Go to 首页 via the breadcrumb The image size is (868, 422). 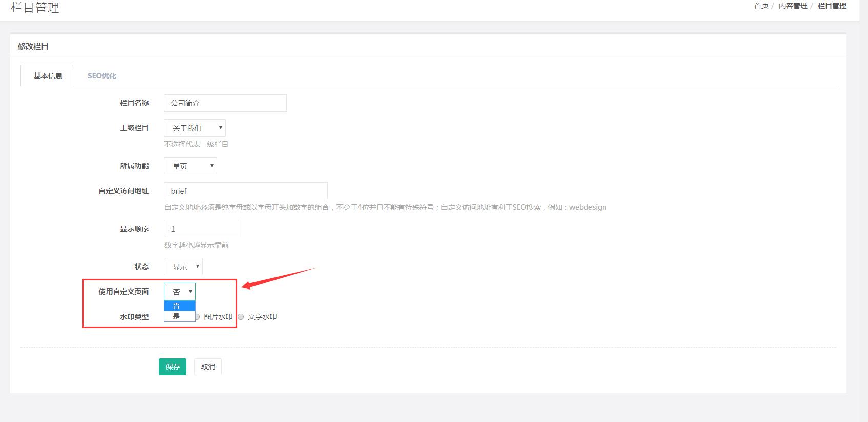(x=761, y=6)
